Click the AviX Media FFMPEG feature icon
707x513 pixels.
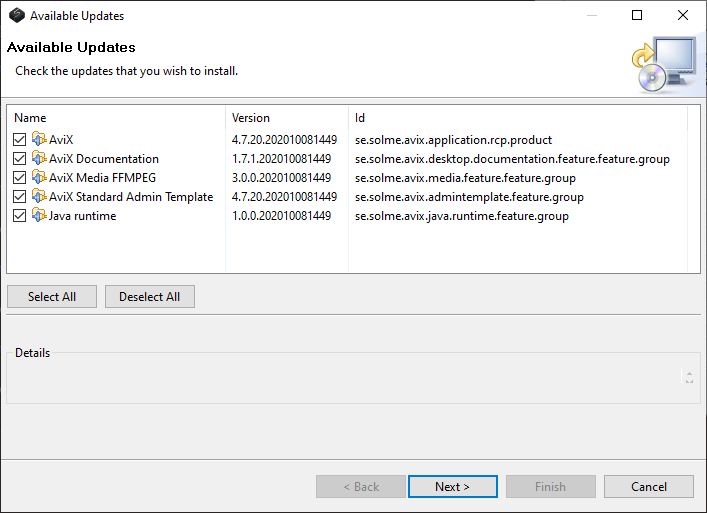(x=39, y=178)
